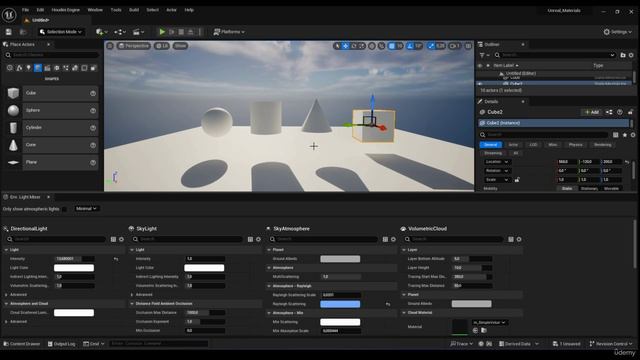This screenshot has width=640, height=360.
Task: Open Outliner settings gear icon
Action: click(x=631, y=55)
